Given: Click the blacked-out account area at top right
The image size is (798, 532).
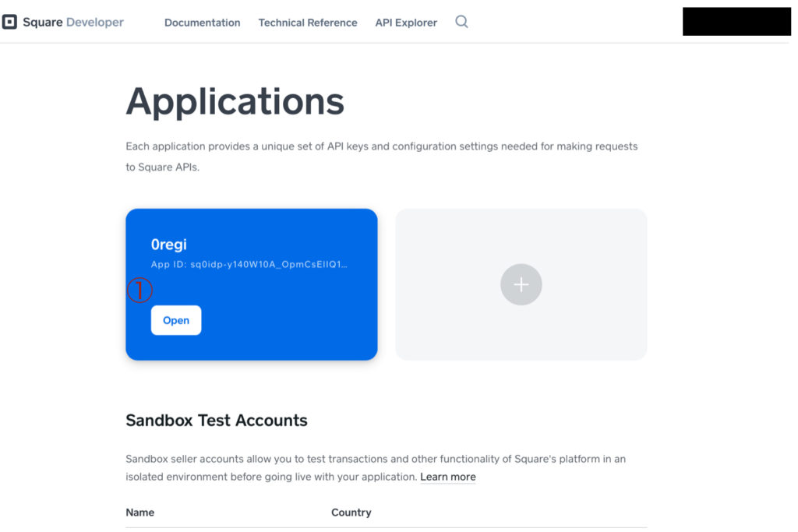Looking at the screenshot, I should 736,22.
